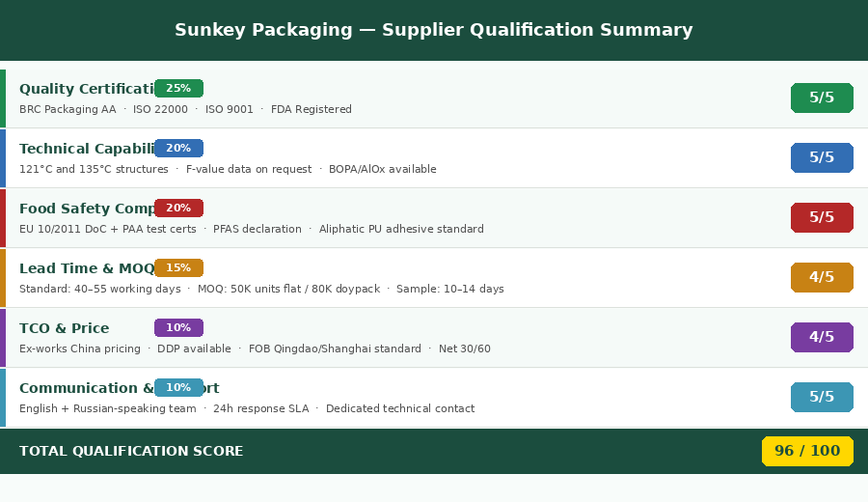This screenshot has height=502, width=868.
Task: Click the green color bar beside Quality Certifications
Action: [x=3, y=98]
